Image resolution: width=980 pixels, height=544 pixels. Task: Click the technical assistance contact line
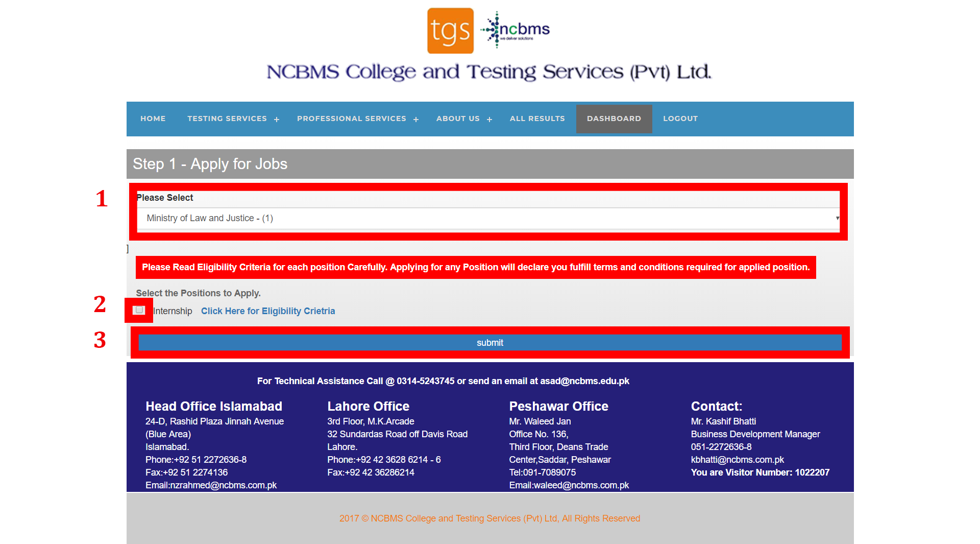(x=443, y=381)
